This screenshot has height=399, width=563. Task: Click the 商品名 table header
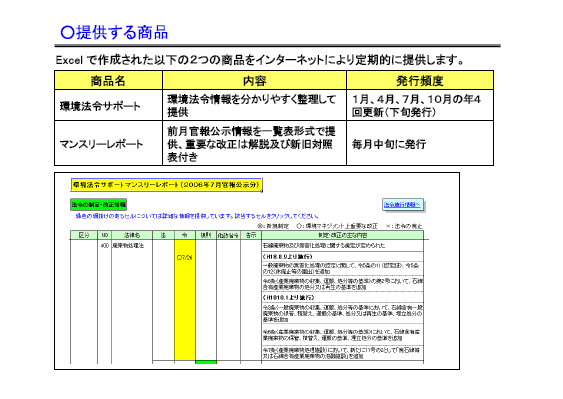pos(108,80)
